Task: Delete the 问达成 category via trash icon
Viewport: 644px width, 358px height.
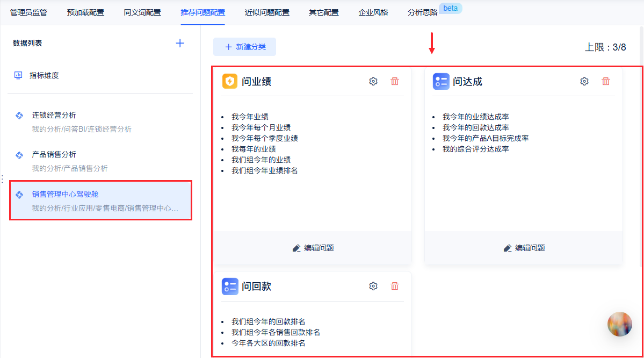Action: click(606, 81)
